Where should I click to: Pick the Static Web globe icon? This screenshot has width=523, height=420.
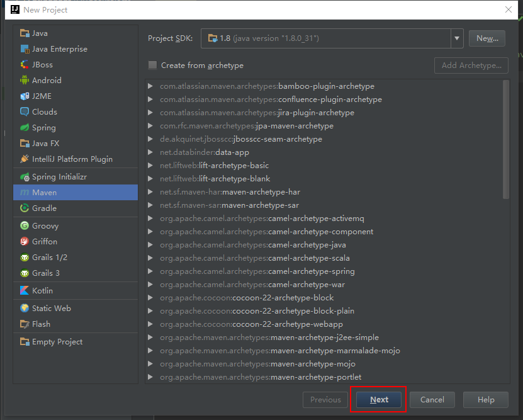[25, 309]
